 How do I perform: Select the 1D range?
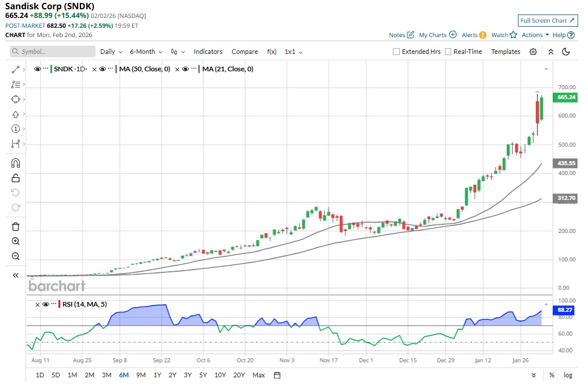tap(40, 375)
